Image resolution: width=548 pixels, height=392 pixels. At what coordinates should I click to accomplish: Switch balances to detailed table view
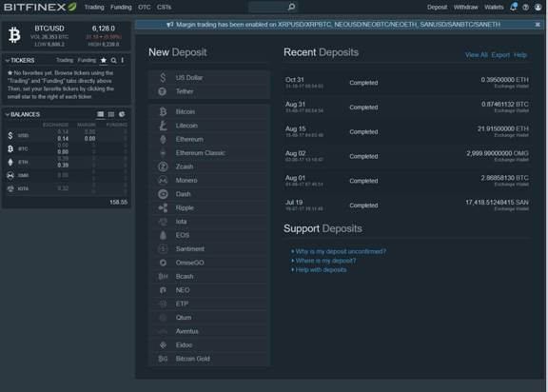tap(100, 114)
